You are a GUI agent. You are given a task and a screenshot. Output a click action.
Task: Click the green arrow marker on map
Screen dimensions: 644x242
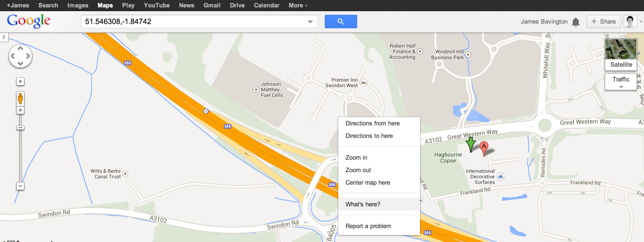click(x=470, y=145)
